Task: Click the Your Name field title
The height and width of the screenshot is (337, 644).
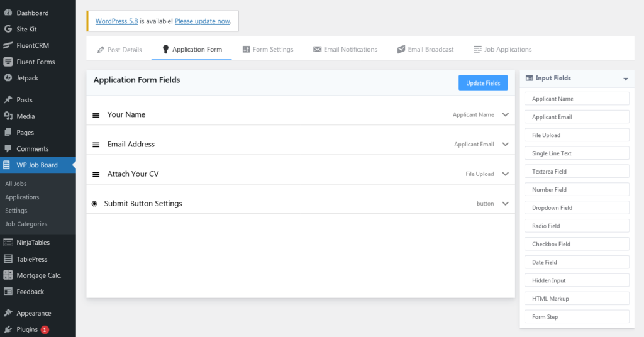Action: tap(126, 114)
